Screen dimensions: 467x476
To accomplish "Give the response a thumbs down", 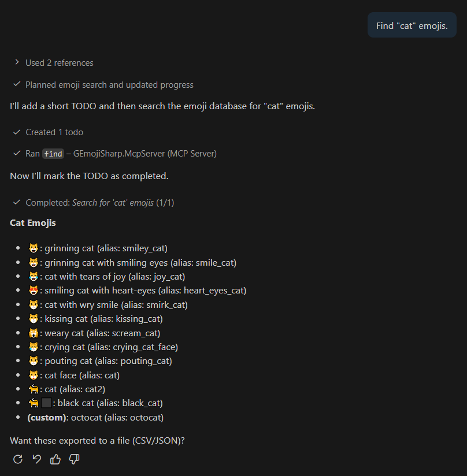I will (74, 459).
